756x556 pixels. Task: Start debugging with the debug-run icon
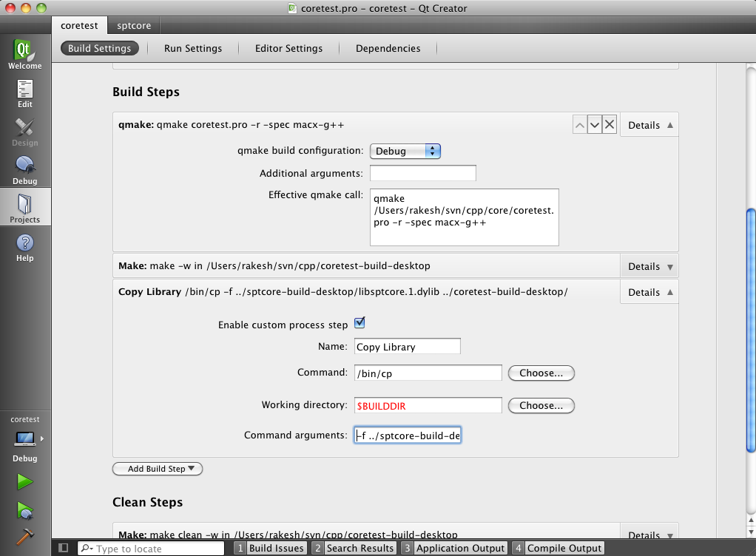pos(25,510)
